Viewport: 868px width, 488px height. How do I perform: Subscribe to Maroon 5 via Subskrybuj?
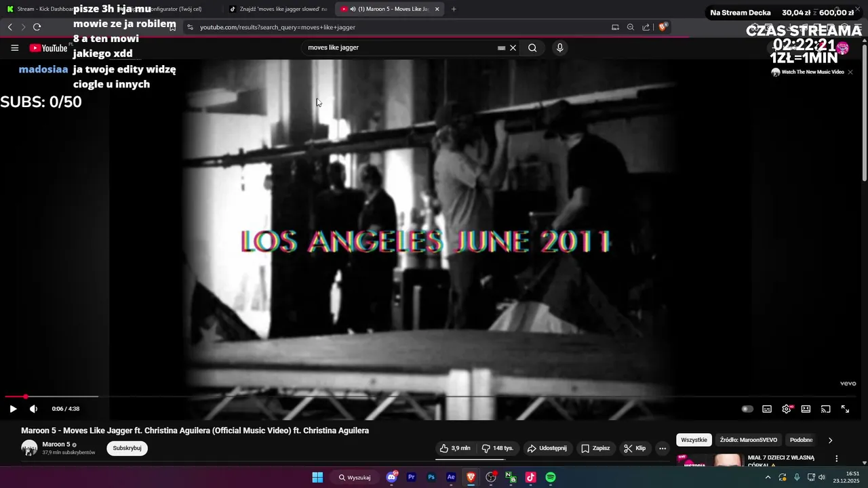click(127, 448)
